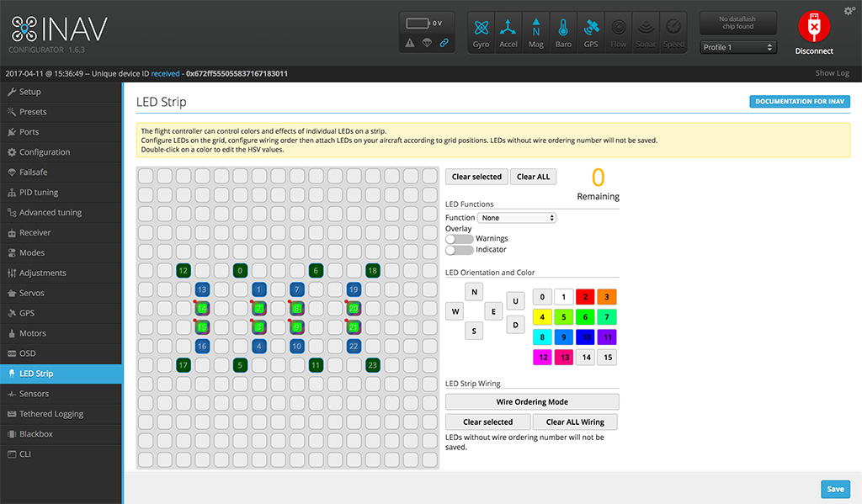
Task: Pick magenta color swatch 12
Action: 542,358
